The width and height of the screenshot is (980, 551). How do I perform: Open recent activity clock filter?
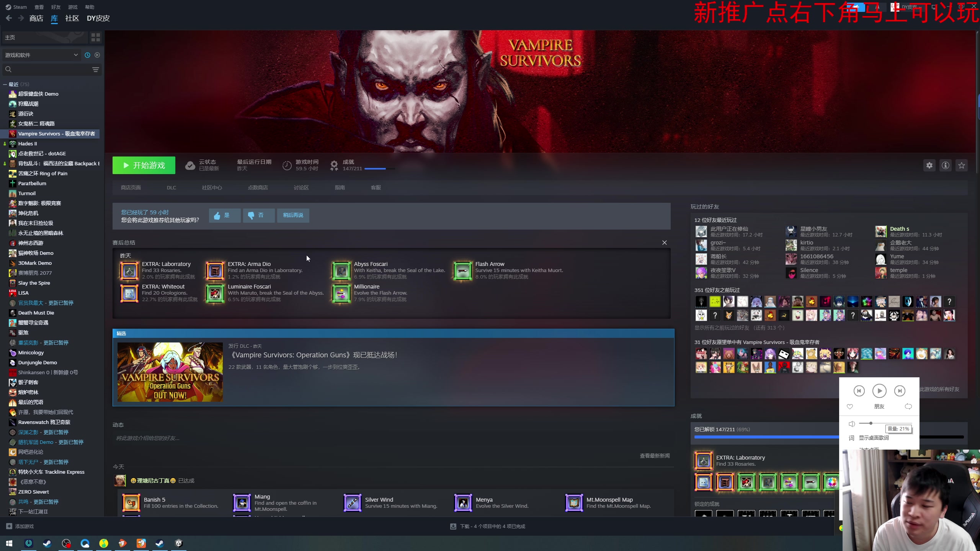87,55
